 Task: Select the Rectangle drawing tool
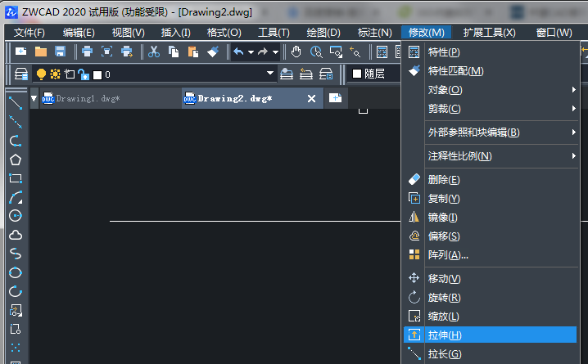click(15, 178)
